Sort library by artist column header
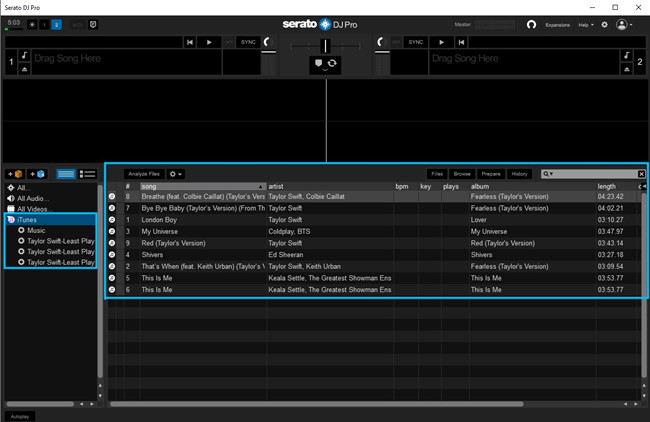 (330, 187)
